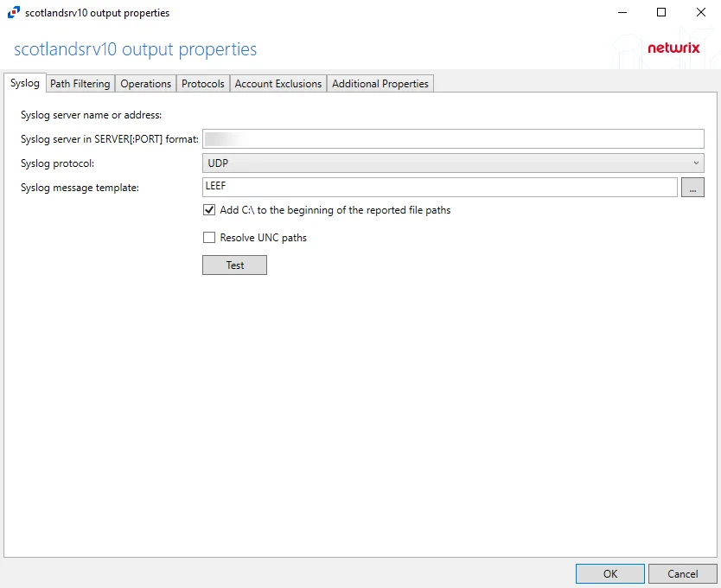Click the Syslog server SERVER[:PORT] input field
The width and height of the screenshot is (721, 588).
[453, 139]
